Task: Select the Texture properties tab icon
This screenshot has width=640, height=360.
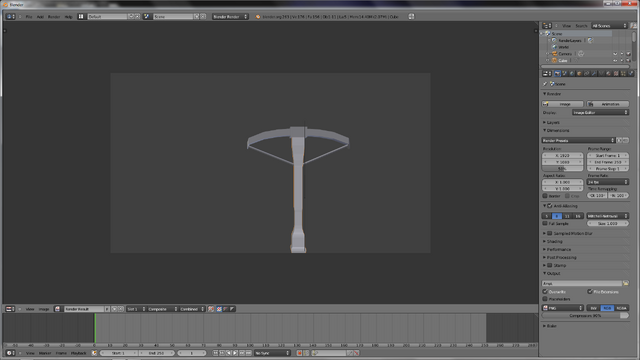Action: pos(616,73)
